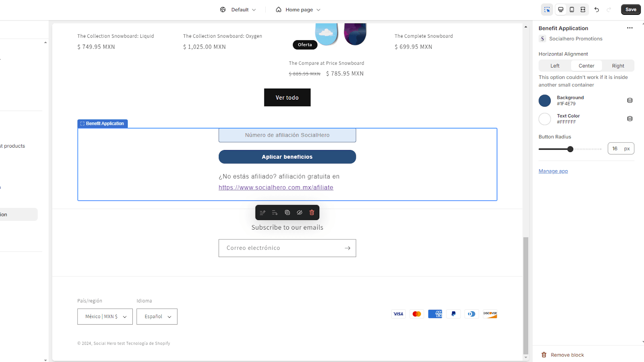Select Center alignment tab
The image size is (644, 362).
pyautogui.click(x=586, y=66)
